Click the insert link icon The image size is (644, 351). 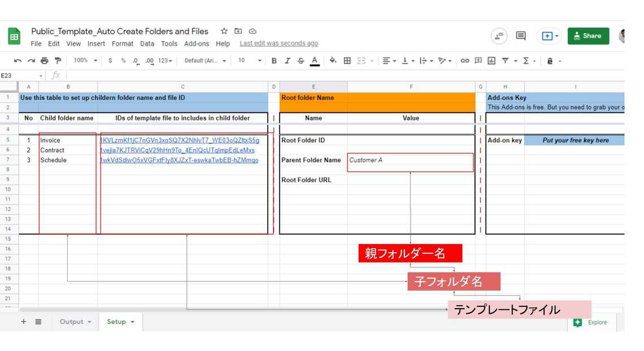click(x=464, y=61)
